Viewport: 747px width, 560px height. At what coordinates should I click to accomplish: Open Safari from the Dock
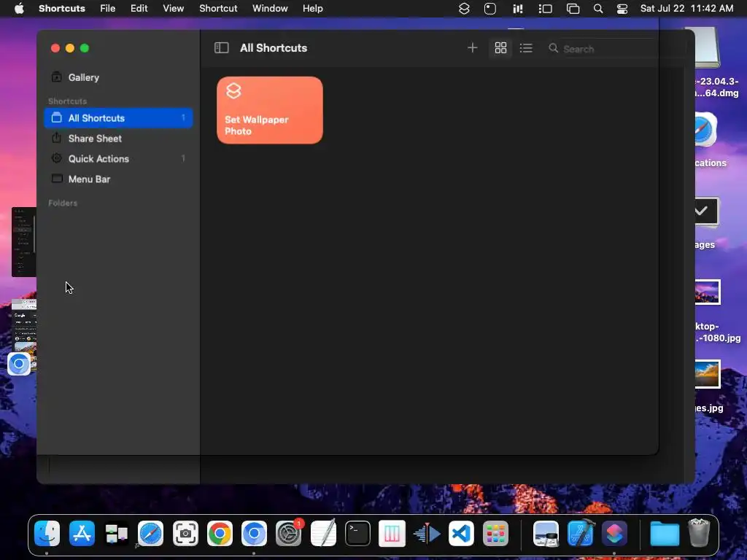(x=150, y=533)
